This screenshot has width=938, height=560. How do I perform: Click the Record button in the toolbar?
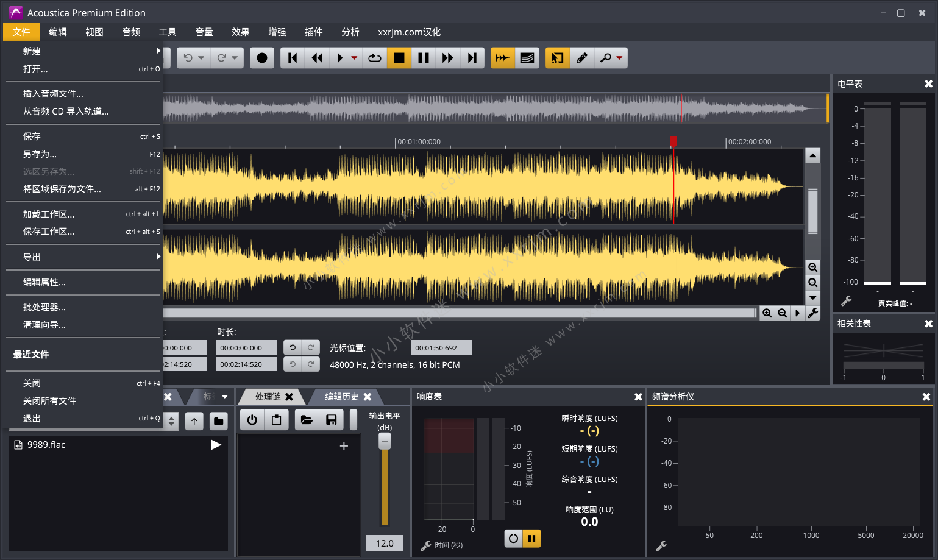click(x=262, y=58)
